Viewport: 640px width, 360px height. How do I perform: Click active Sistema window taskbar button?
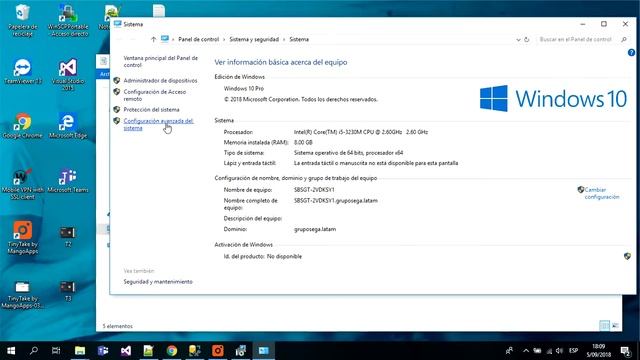point(264,351)
